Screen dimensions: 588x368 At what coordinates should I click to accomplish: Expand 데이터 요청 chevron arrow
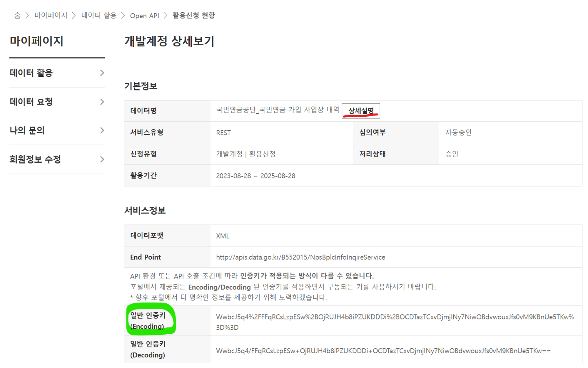pyautogui.click(x=102, y=102)
